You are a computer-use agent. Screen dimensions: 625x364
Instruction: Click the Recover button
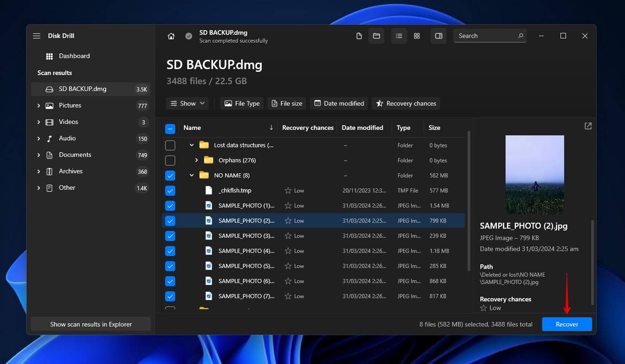567,324
